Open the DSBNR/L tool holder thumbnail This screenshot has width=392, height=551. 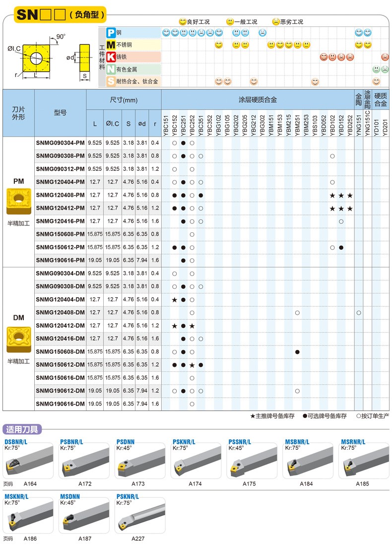coord(28,460)
